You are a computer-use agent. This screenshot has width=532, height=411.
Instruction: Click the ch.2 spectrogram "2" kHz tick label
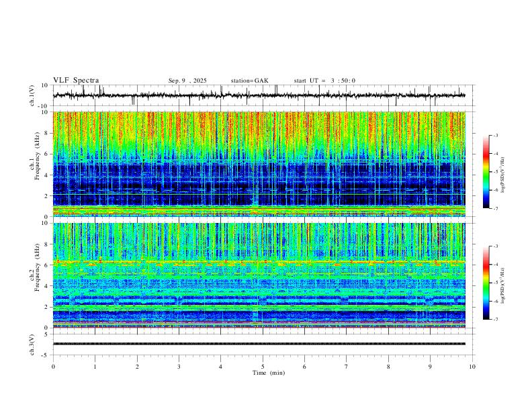pos(46,307)
